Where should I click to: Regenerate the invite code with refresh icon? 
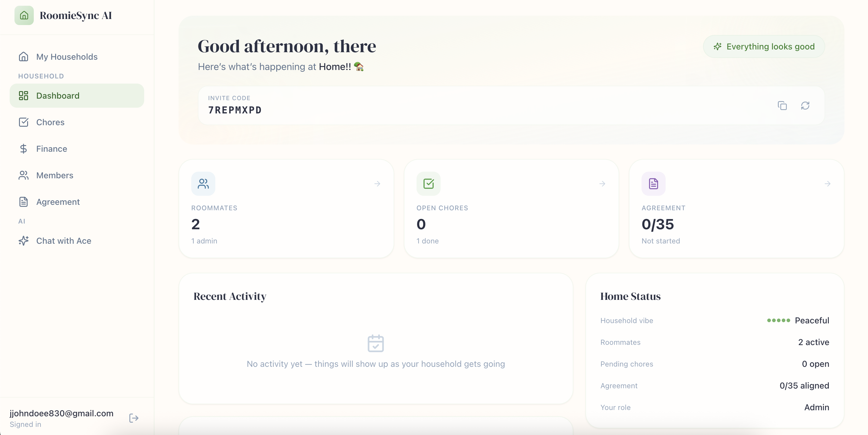[805, 106]
